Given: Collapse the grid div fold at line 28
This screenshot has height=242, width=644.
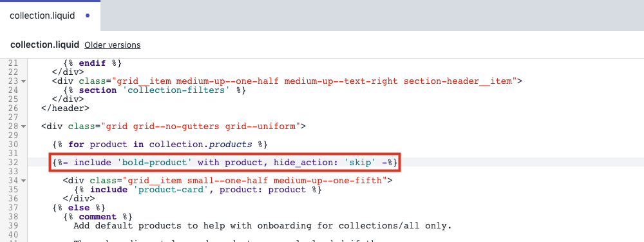Looking at the screenshot, I should [x=23, y=126].
